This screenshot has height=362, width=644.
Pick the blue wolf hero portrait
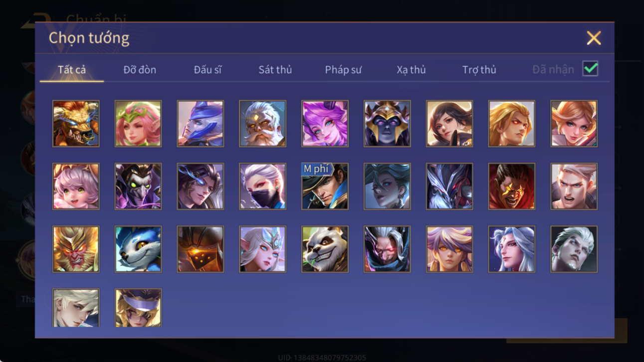pyautogui.click(x=138, y=249)
